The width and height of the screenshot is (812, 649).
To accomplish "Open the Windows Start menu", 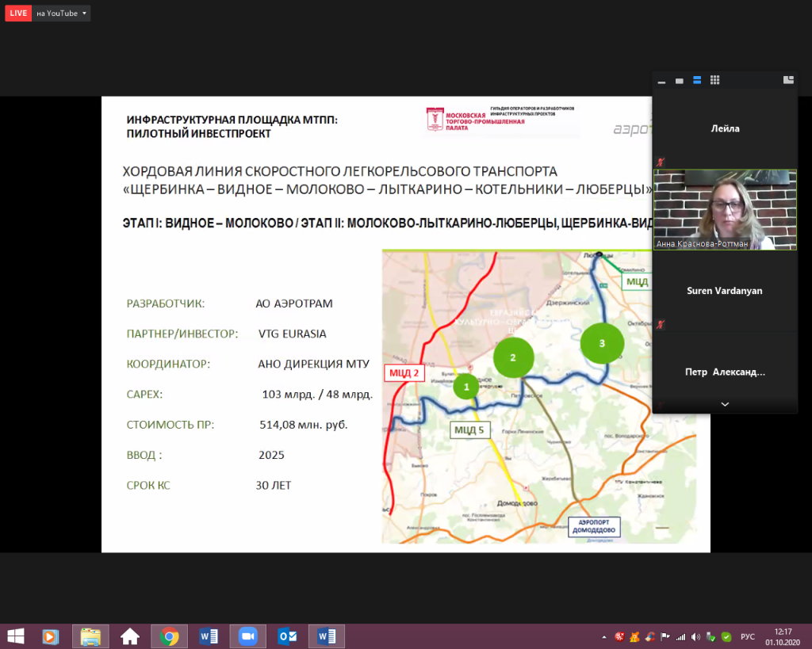I will pos(15,636).
